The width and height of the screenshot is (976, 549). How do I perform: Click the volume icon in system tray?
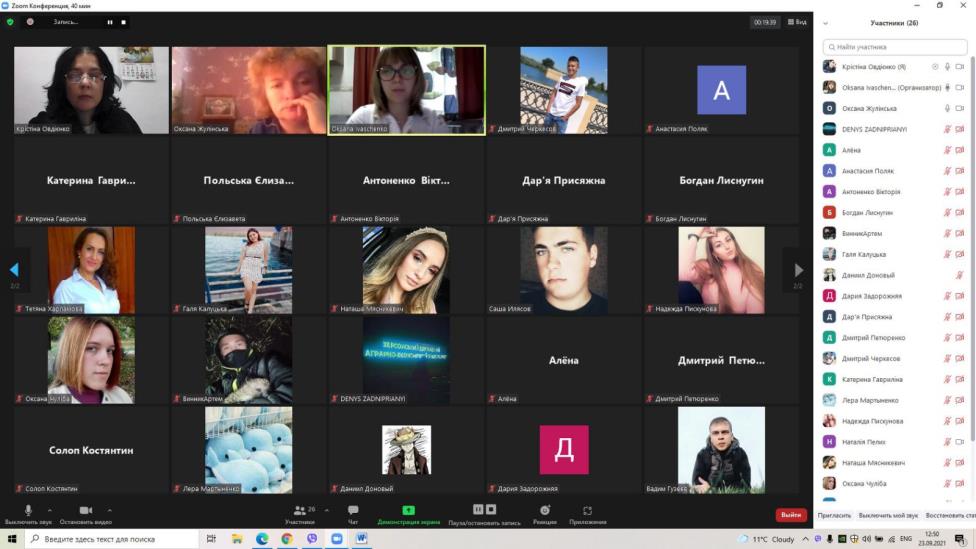(866, 539)
